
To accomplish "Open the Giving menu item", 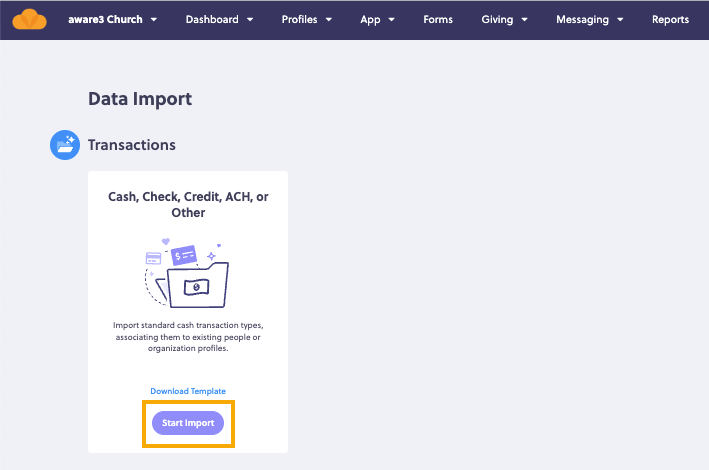I will 497,20.
